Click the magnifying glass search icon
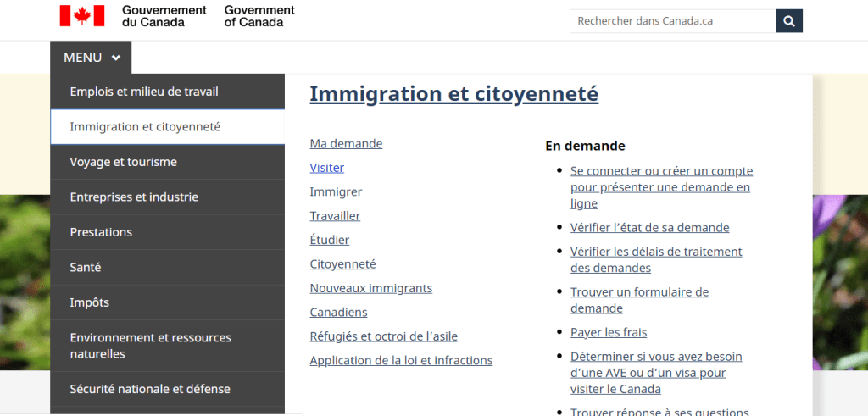The height and width of the screenshot is (416, 868). click(789, 21)
